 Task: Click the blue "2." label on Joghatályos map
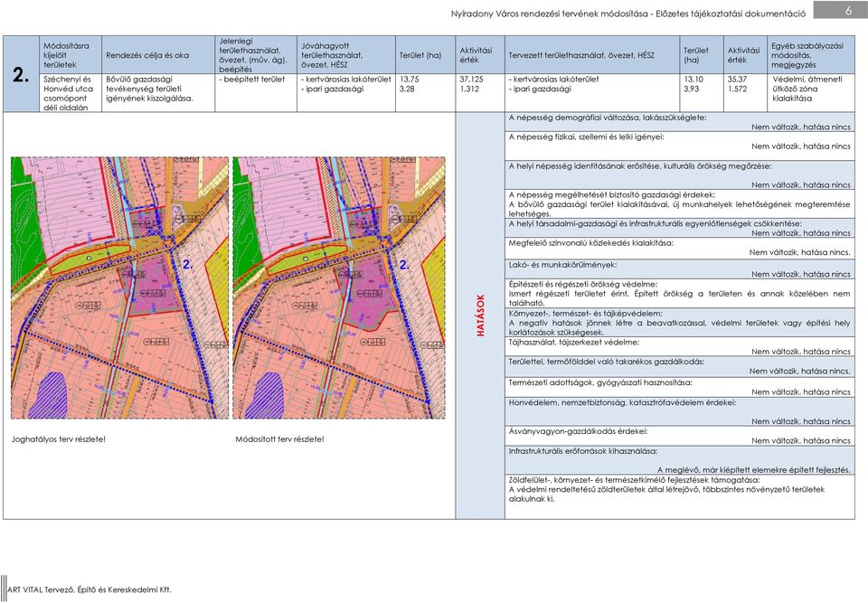pos(188,265)
